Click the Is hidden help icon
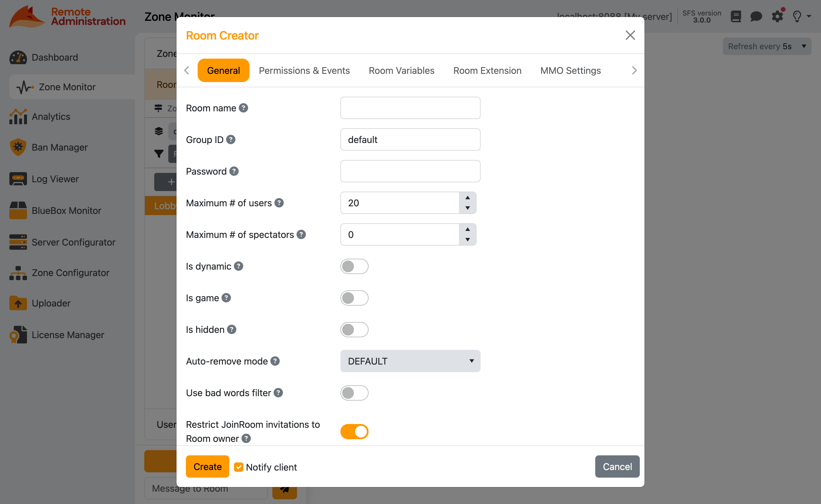Screen dimensions: 821x504 click(x=232, y=329)
